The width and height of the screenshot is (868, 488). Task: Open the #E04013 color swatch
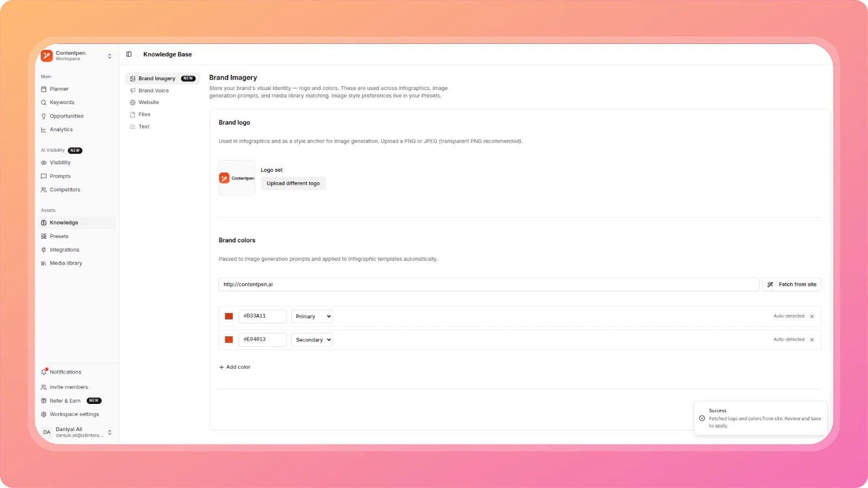(x=229, y=339)
